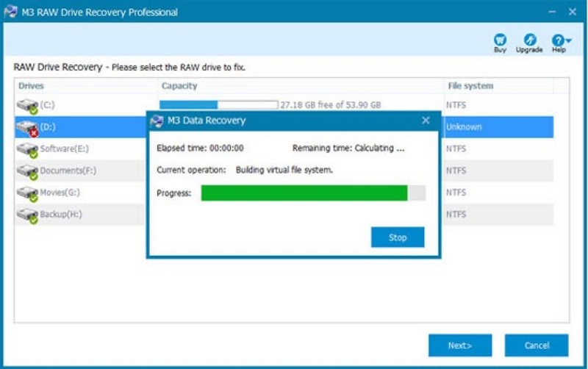Click the Next> button
This screenshot has width=588, height=369.
[x=460, y=345]
